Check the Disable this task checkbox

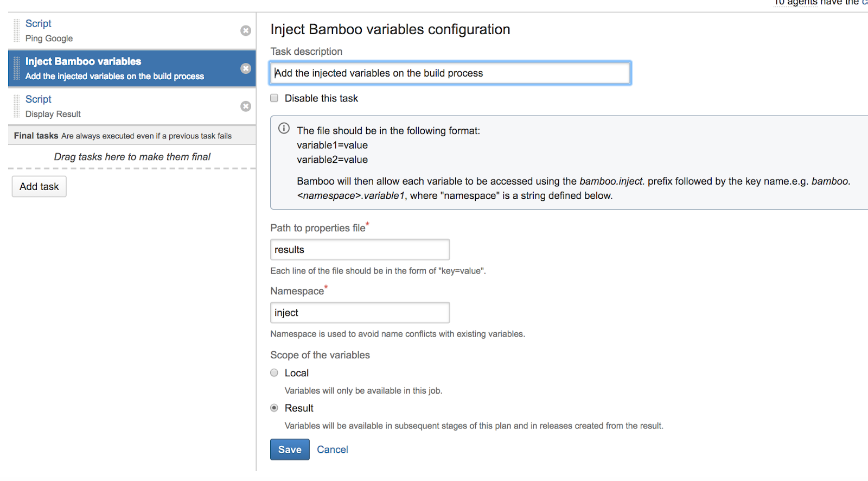(x=275, y=98)
